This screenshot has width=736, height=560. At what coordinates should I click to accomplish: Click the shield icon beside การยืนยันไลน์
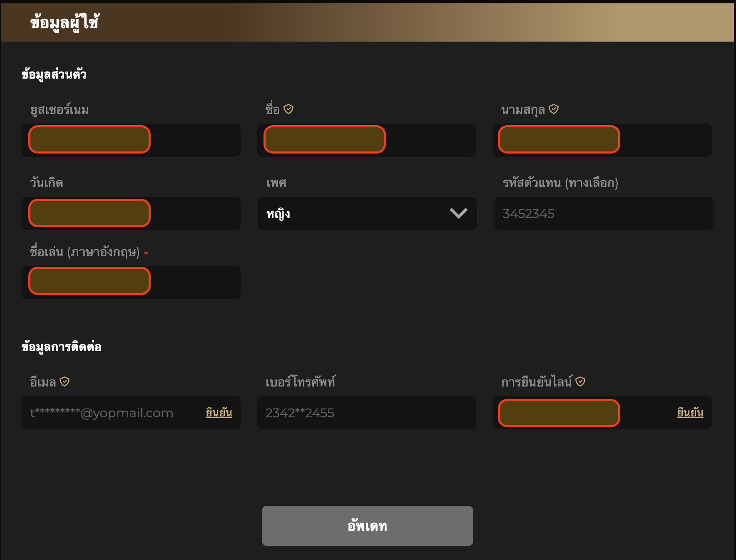(x=580, y=382)
